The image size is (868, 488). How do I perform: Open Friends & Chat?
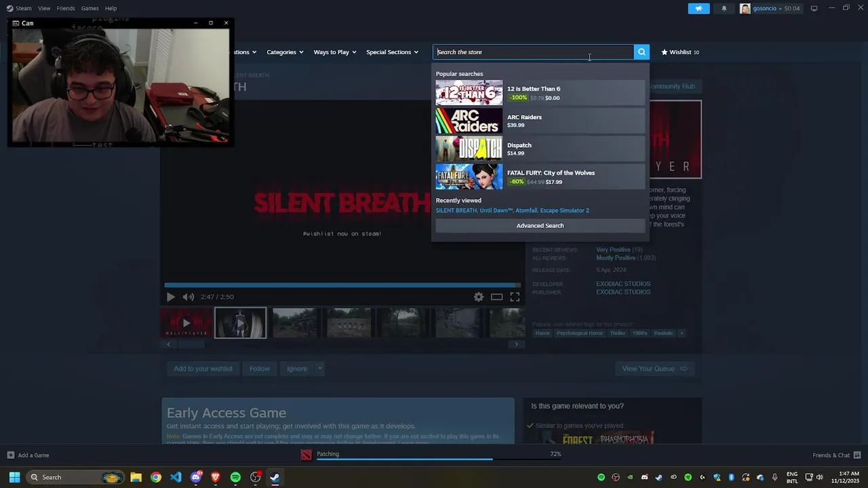[x=837, y=455]
